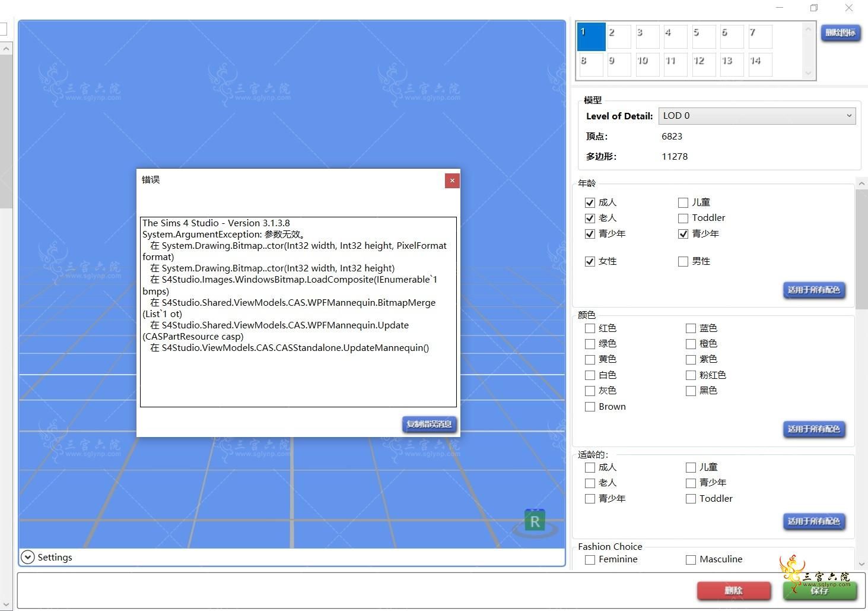The image size is (868, 611).
Task: Expand the Settings panel chevron
Action: pos(27,557)
